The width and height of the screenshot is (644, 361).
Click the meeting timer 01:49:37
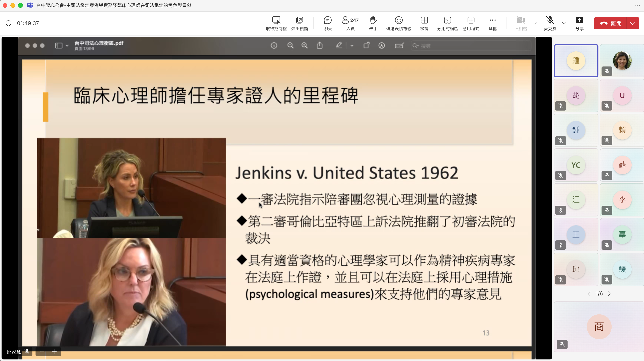(28, 23)
